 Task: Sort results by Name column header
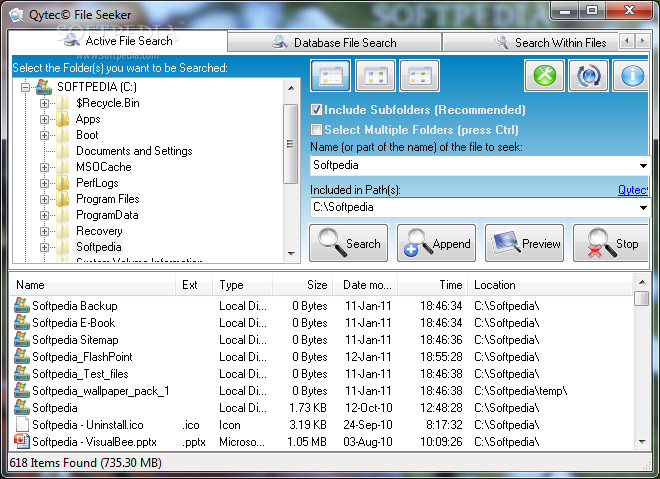[x=93, y=285]
